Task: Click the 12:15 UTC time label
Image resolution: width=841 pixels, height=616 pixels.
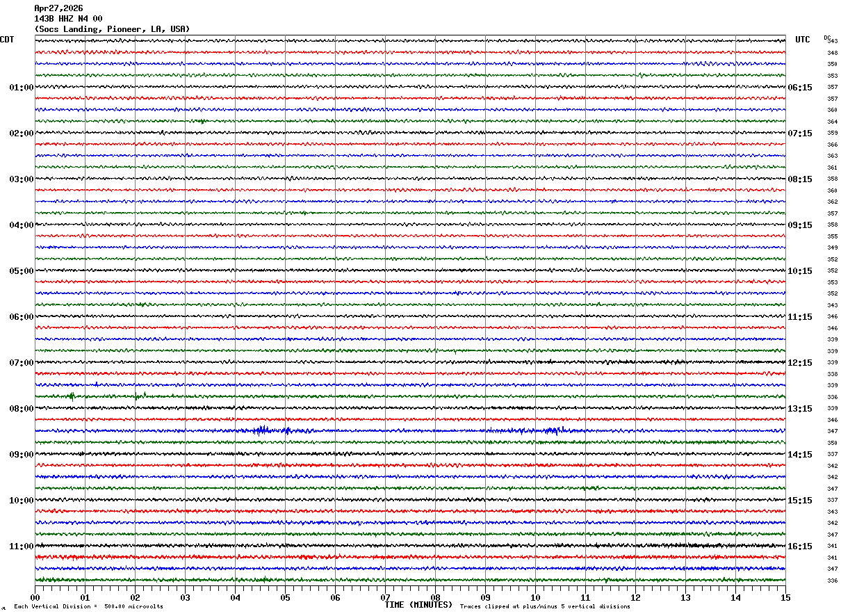Action: pos(799,363)
